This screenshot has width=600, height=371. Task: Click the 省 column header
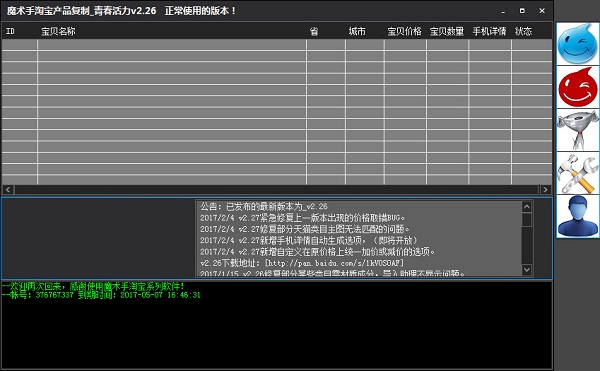314,31
